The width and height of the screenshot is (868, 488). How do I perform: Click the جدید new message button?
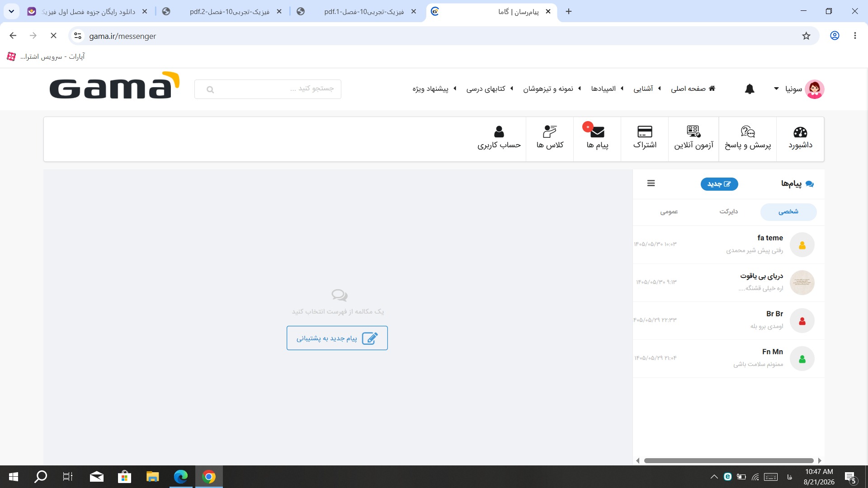pos(719,184)
